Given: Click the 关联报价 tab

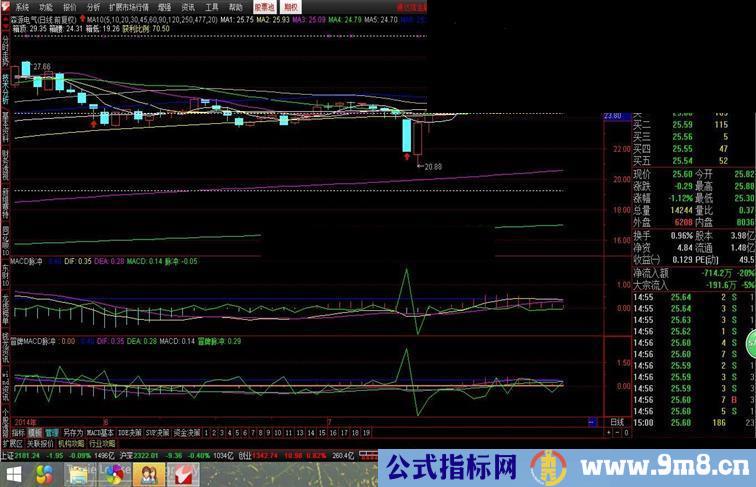Looking at the screenshot, I should [x=39, y=442].
